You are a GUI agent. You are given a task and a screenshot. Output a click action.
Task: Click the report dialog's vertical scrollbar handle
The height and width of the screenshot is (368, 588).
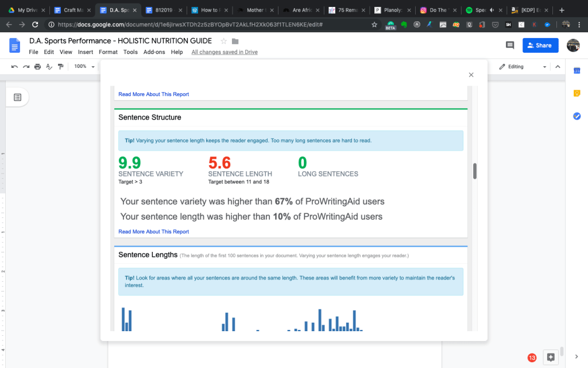474,171
